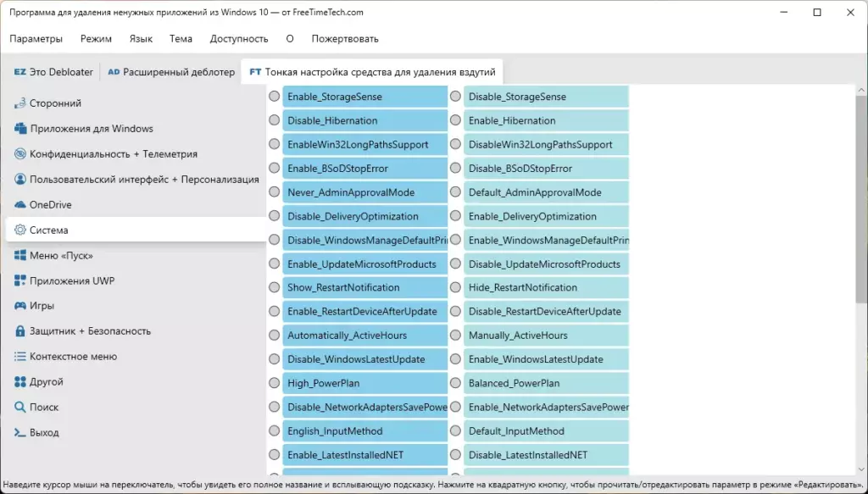
Task: Switch to Это Debloater tab
Action: 53,72
